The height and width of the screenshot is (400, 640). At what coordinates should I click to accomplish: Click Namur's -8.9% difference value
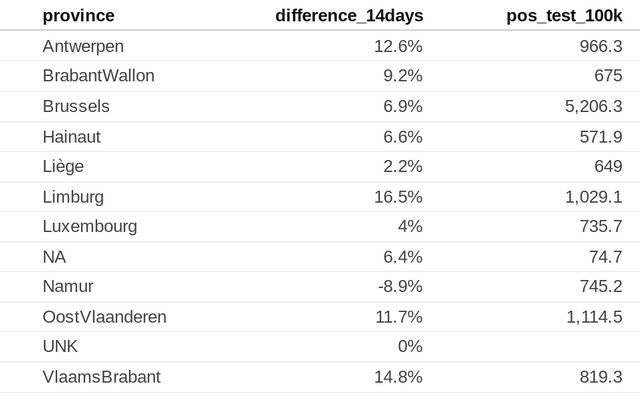[400, 287]
